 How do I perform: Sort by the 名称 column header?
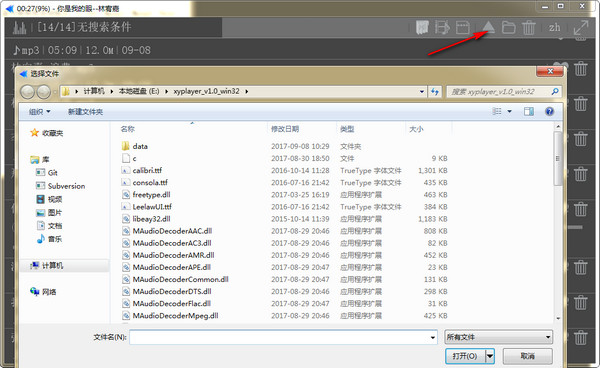click(127, 129)
